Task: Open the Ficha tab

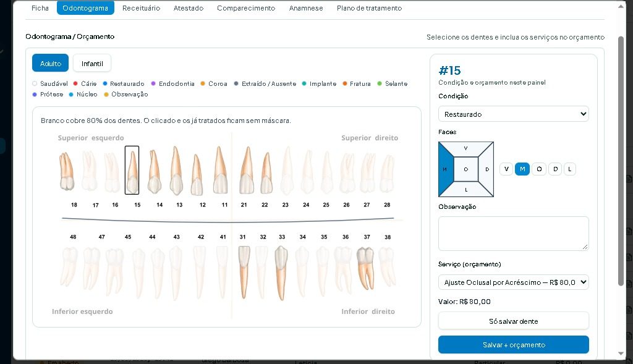Action: 40,8
